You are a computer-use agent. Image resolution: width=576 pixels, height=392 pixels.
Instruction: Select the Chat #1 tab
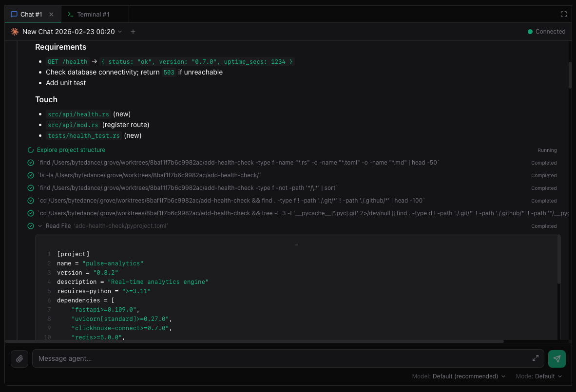pos(31,15)
